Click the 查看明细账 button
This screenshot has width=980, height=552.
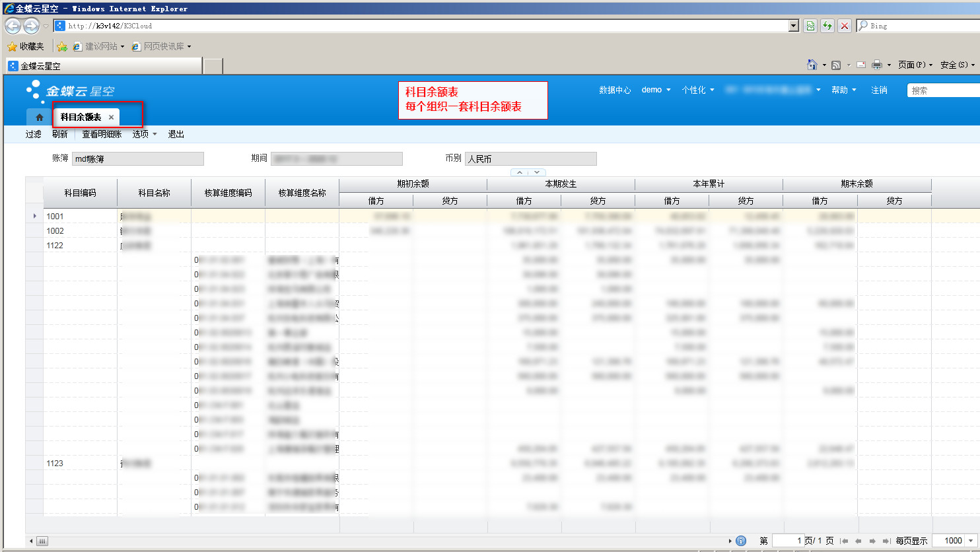click(x=102, y=134)
